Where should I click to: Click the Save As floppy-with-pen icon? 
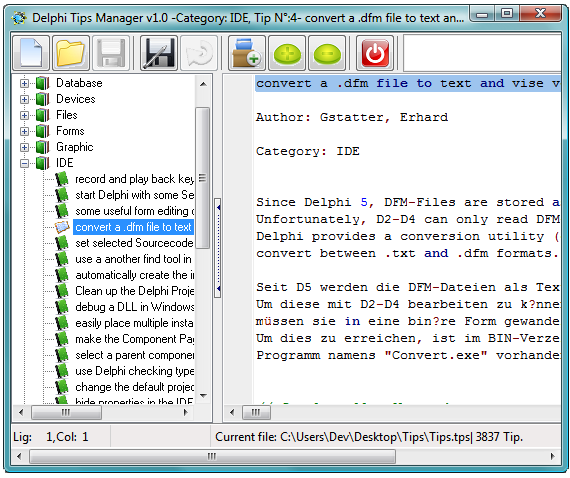(159, 53)
